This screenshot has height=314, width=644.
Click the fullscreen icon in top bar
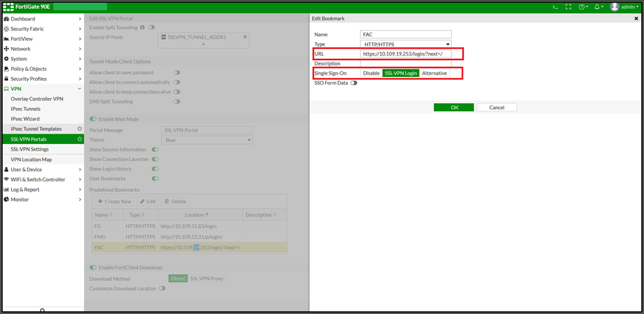click(x=569, y=7)
